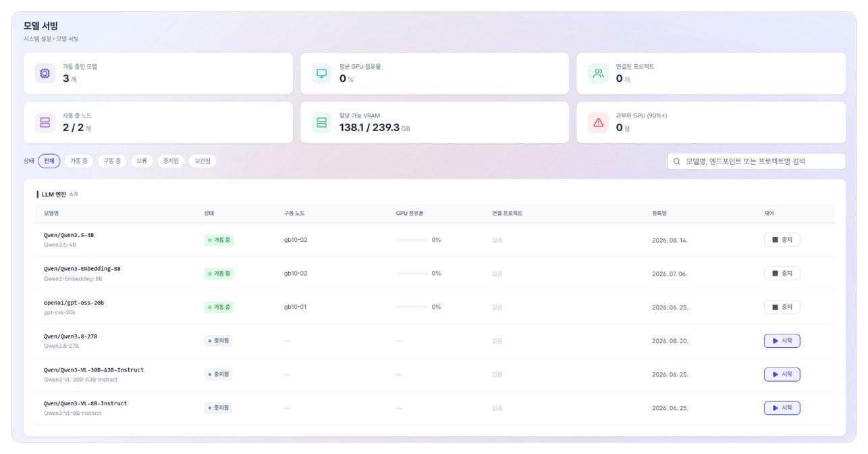Start the Qwen/Qwen3.8-27B model
868x454 pixels.
pyautogui.click(x=782, y=340)
